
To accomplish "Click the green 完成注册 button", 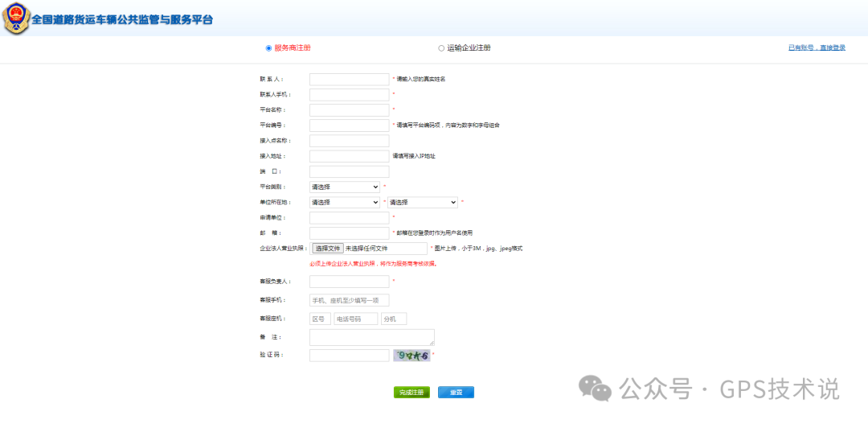I will 411,393.
